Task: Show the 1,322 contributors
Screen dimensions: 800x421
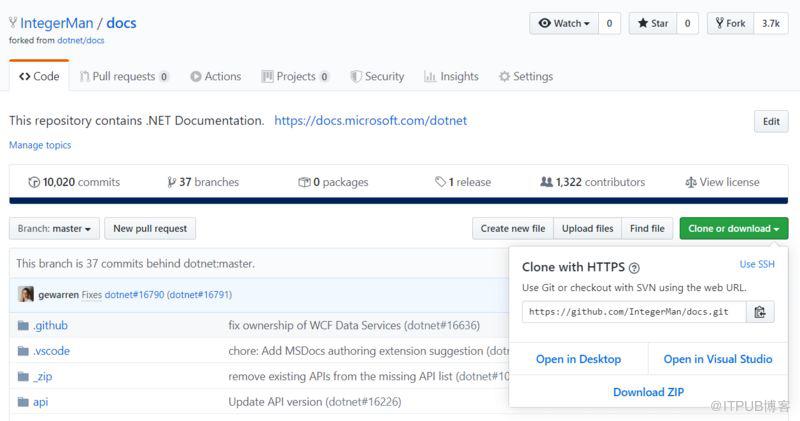Action: pyautogui.click(x=593, y=182)
